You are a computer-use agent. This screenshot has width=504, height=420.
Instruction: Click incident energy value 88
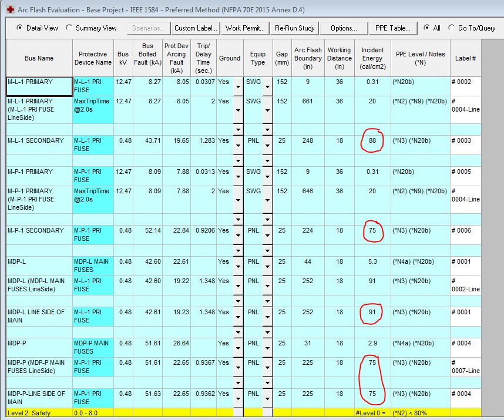pyautogui.click(x=372, y=140)
